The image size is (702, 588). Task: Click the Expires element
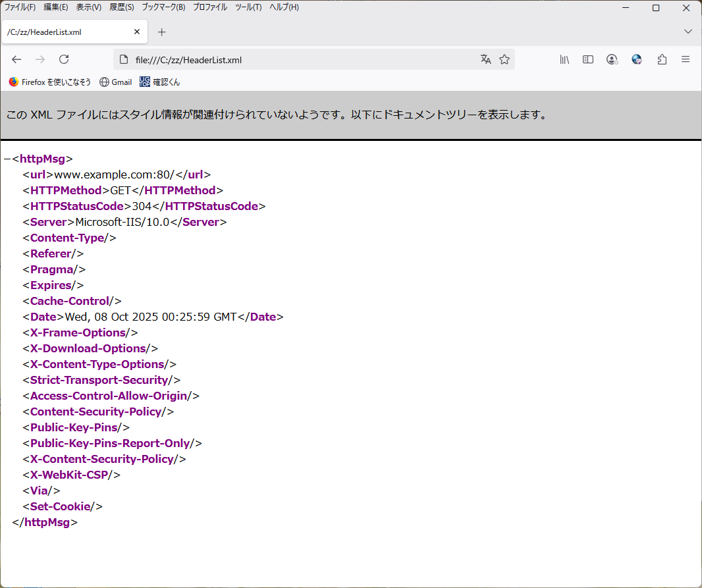coord(53,286)
